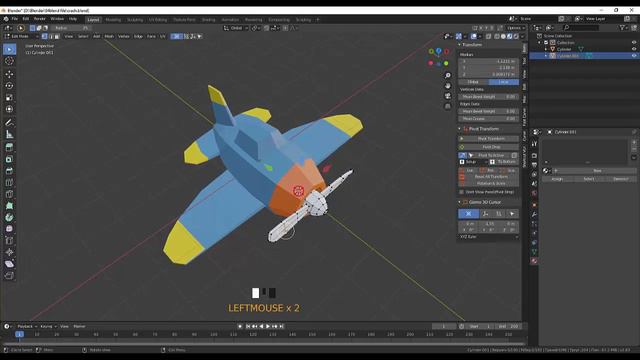Select the Annotate tool

coord(9,122)
